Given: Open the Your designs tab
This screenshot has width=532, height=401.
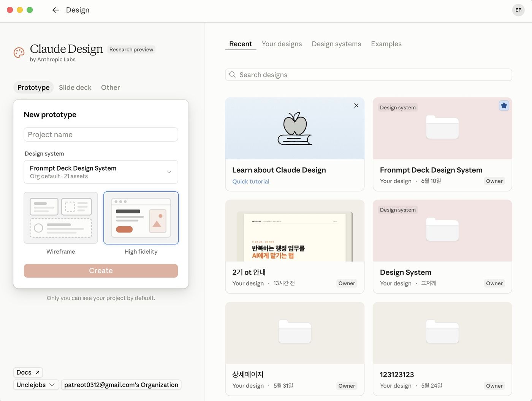Looking at the screenshot, I should point(282,44).
